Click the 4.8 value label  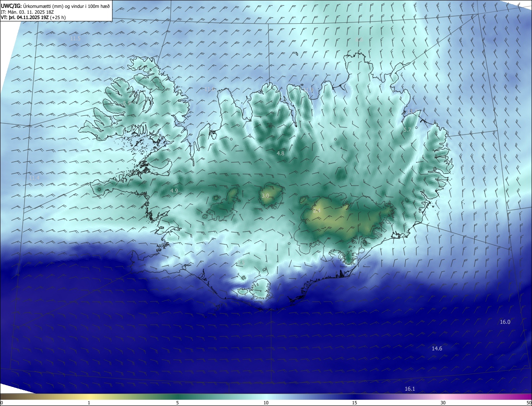(281, 153)
